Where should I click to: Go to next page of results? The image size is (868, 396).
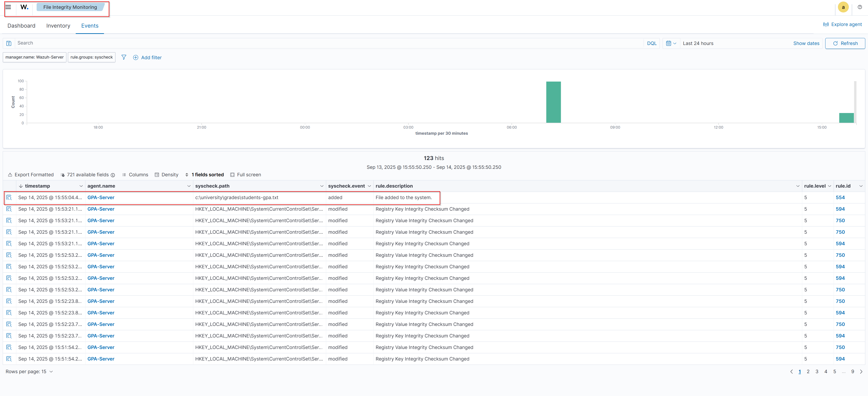[x=861, y=371]
